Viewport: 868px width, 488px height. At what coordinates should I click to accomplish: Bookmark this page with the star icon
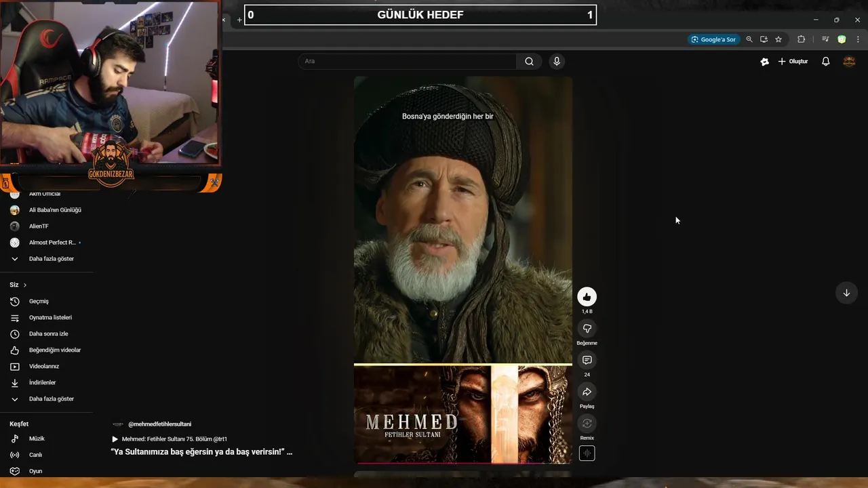(x=778, y=39)
